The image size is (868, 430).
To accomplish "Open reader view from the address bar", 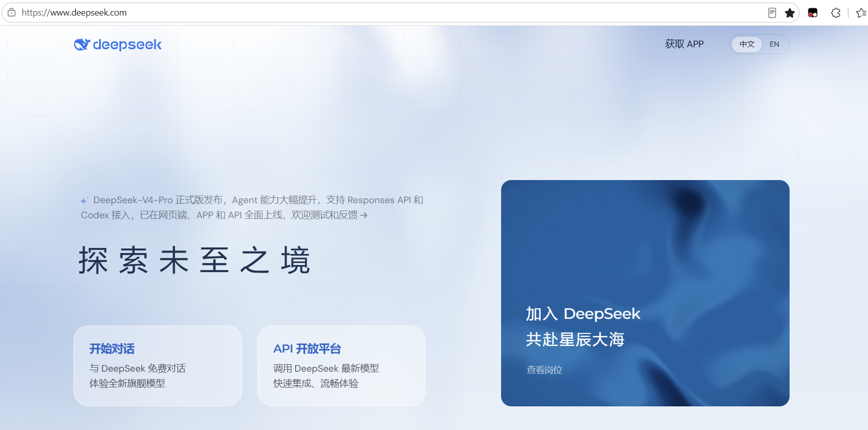I will (x=772, y=13).
